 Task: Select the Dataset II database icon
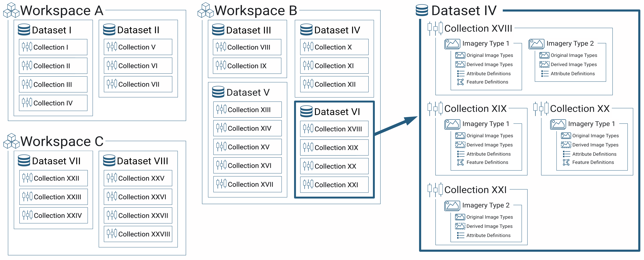(109, 30)
